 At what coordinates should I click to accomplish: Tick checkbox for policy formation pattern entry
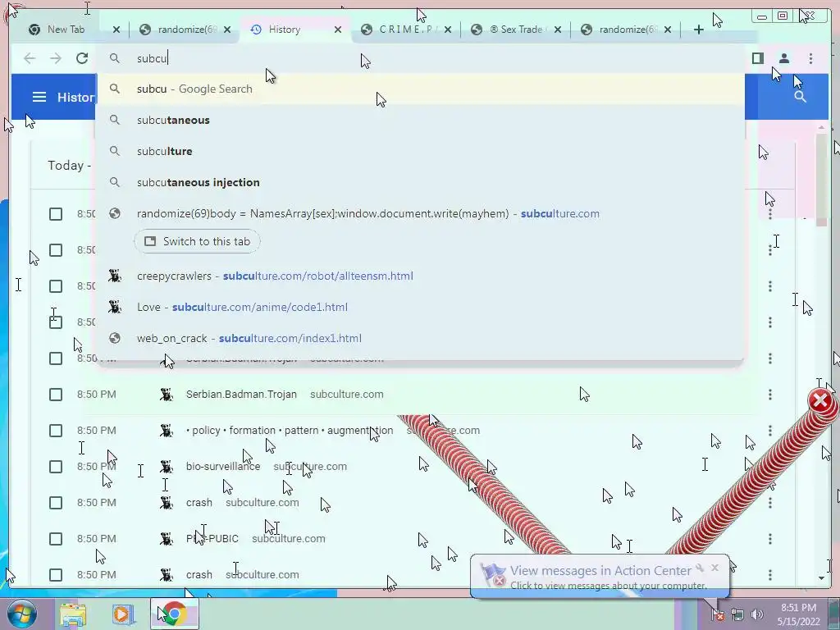tap(56, 431)
